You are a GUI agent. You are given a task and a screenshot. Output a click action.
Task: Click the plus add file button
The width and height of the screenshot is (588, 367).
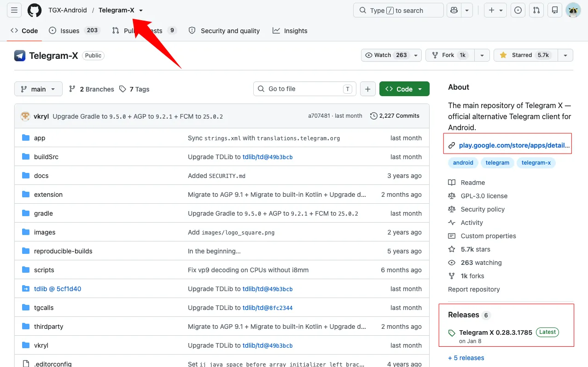[367, 89]
